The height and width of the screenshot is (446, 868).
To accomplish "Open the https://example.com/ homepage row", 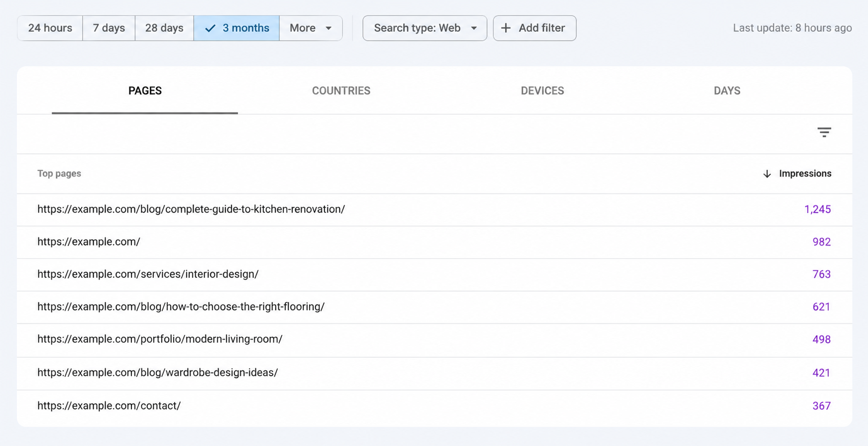I will (434, 242).
